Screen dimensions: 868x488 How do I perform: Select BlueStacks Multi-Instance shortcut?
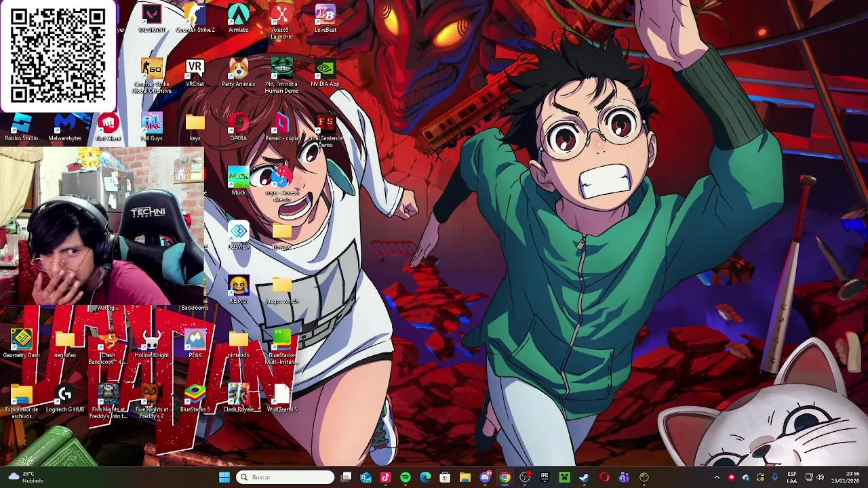pos(281,347)
